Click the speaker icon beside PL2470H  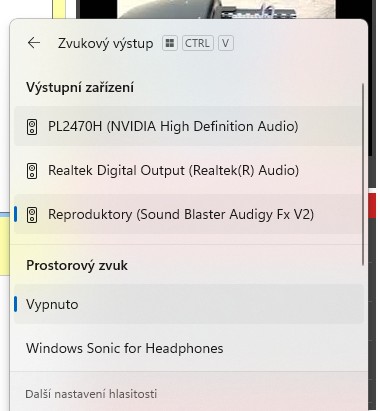point(32,127)
